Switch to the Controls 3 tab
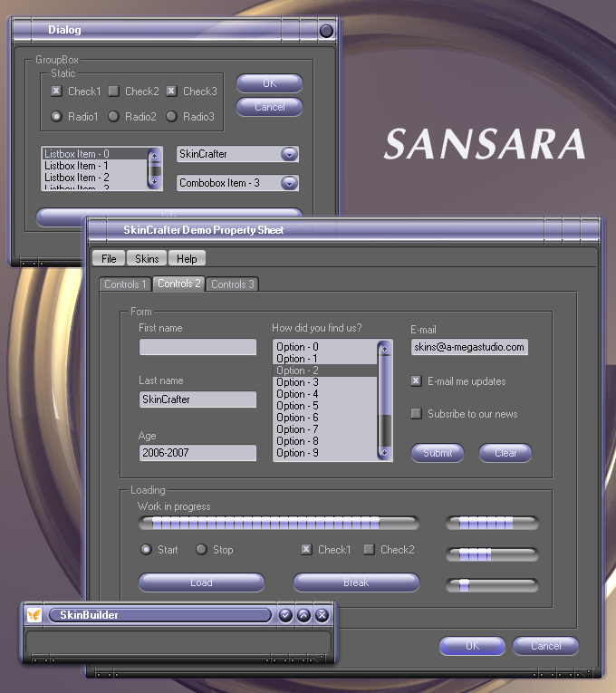This screenshot has width=616, height=693. (233, 284)
